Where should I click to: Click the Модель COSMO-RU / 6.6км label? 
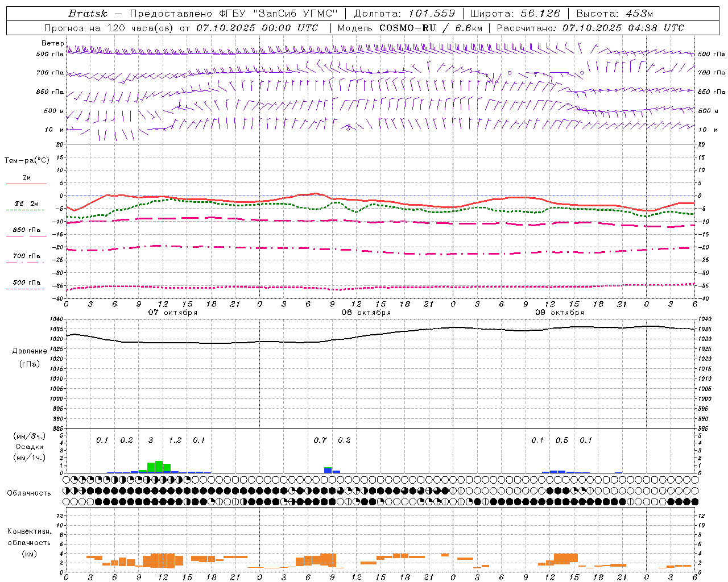(x=409, y=28)
